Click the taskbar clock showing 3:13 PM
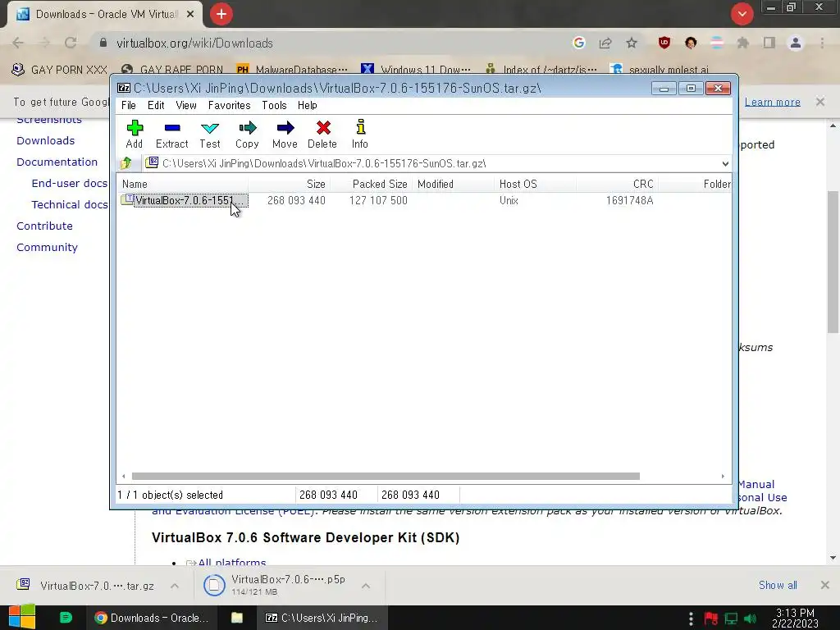Screen dimensions: 840x630 [795, 618]
